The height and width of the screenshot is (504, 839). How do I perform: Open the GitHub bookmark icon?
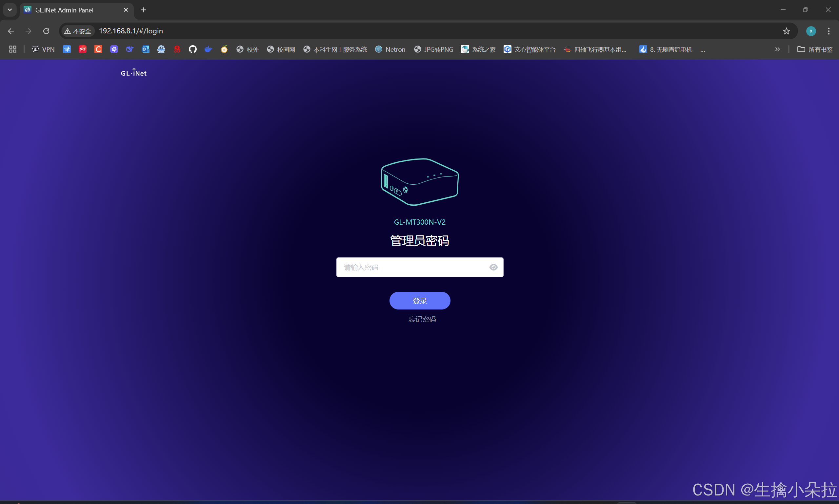193,49
